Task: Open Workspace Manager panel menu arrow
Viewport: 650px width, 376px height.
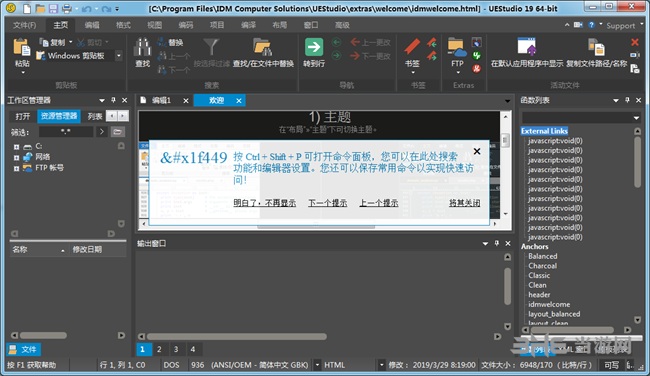Action: pyautogui.click(x=102, y=100)
